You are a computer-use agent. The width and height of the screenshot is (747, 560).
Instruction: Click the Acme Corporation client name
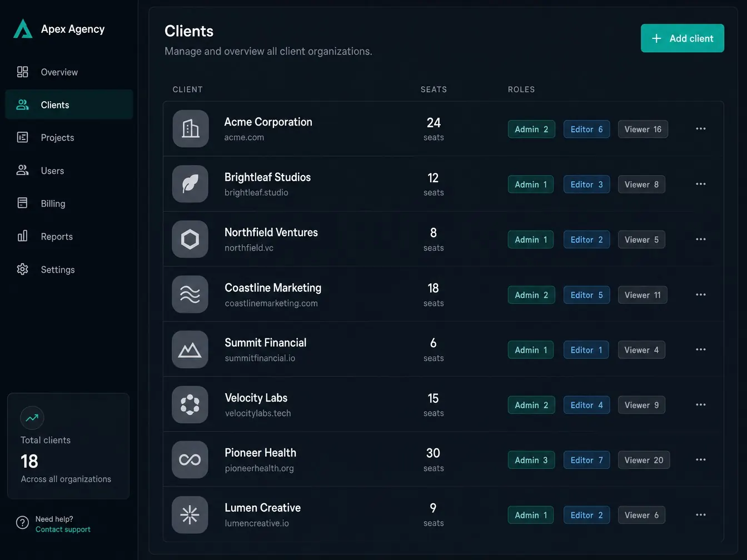tap(268, 122)
